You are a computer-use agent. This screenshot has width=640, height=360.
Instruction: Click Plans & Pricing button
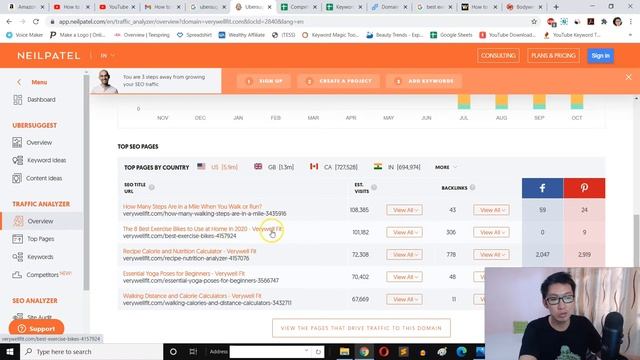(553, 56)
